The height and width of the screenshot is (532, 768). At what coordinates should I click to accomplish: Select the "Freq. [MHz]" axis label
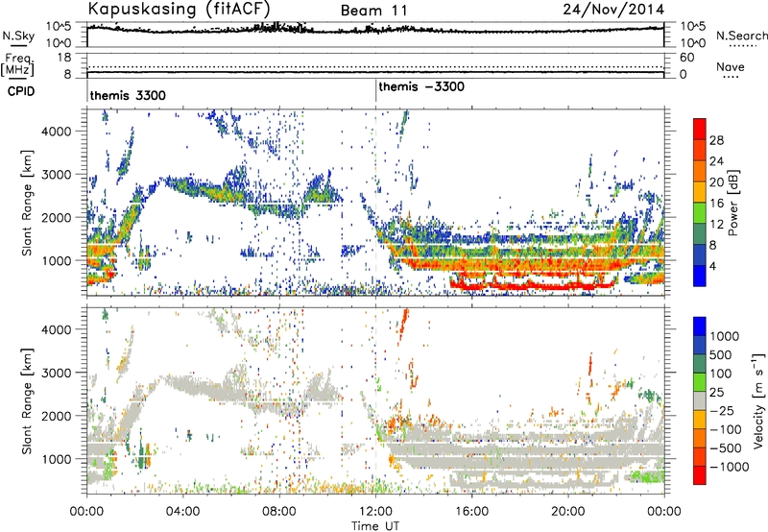coord(18,64)
